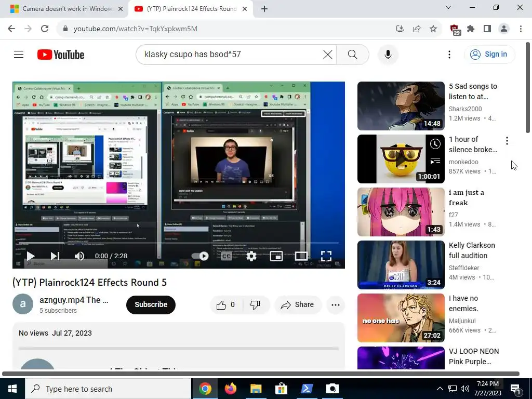Open the 5 Sad songs video thumbnail
The width and height of the screenshot is (532, 399).
[x=401, y=106]
